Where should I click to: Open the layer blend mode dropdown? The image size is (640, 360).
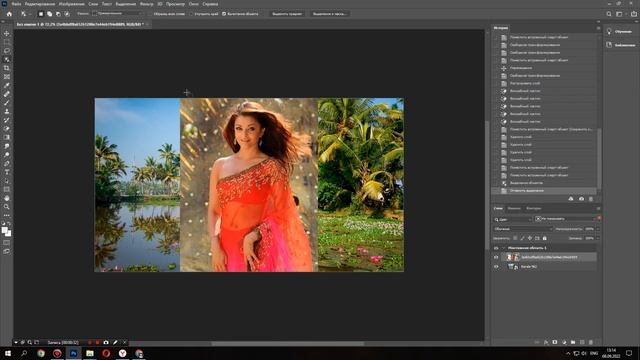click(x=522, y=229)
